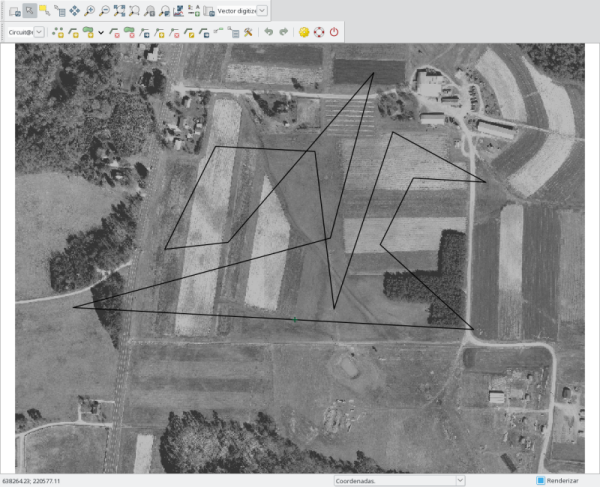Image resolution: width=600 pixels, height=487 pixels.
Task: Click the yellow gear settings icon
Action: [x=304, y=32]
